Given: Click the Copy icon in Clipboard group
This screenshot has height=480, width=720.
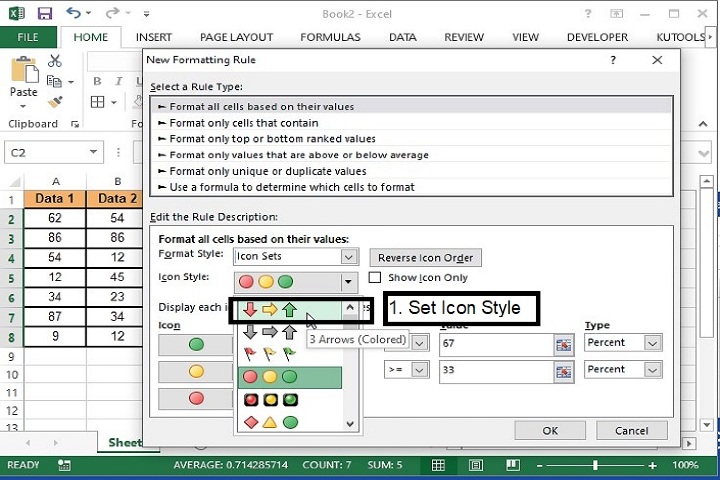Looking at the screenshot, I should click(x=55, y=81).
